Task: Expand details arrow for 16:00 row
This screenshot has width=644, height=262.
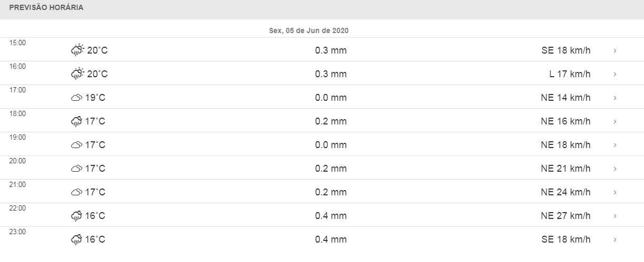Action: click(615, 75)
